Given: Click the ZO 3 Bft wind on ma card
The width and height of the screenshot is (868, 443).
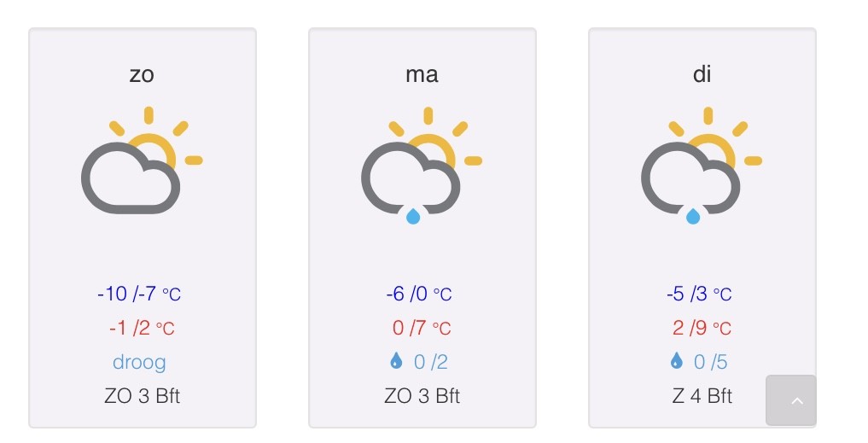Looking at the screenshot, I should pos(422,396).
